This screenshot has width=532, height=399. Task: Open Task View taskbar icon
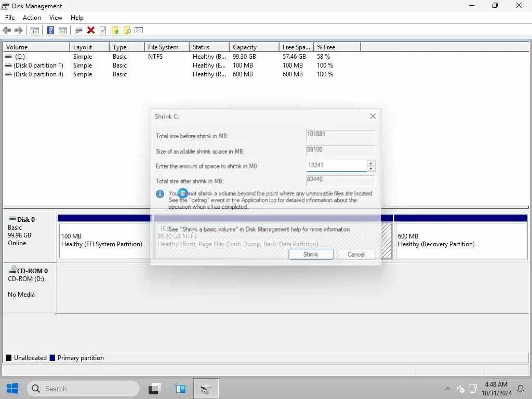[155, 389]
